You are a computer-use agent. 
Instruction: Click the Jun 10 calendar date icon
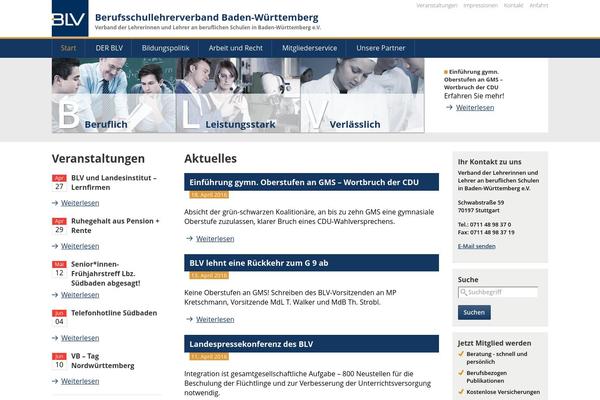click(59, 361)
